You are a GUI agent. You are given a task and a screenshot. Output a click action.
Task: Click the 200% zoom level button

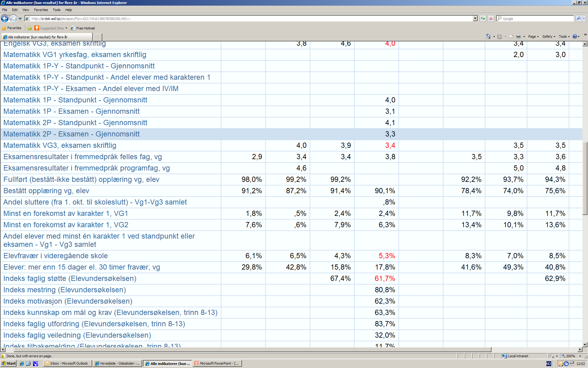click(x=568, y=356)
